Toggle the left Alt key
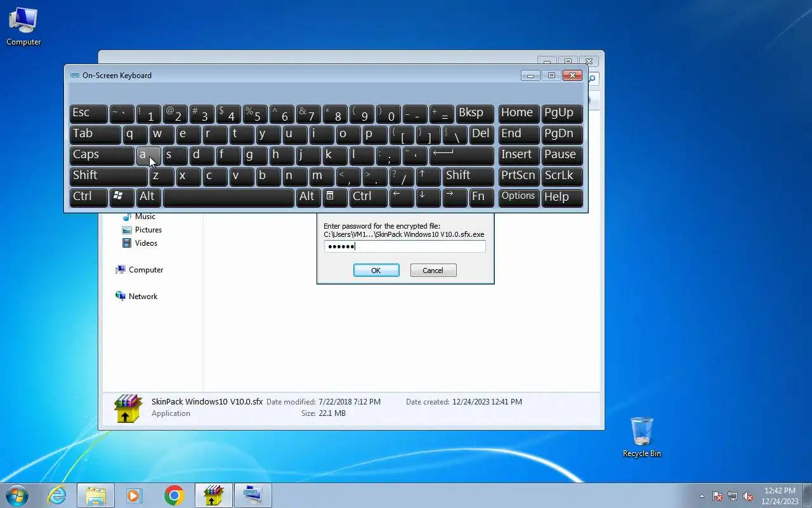Screen dimensions: 812x508 click(x=148, y=197)
